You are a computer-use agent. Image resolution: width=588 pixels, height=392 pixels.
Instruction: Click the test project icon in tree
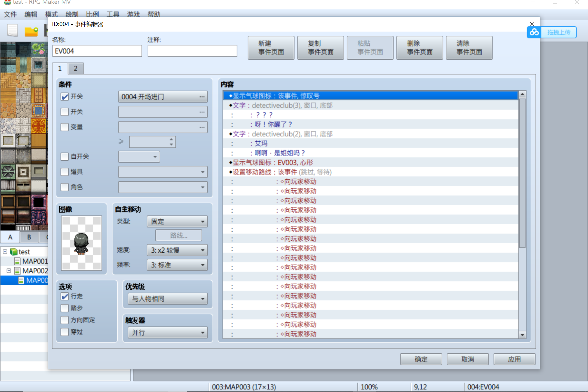14,252
